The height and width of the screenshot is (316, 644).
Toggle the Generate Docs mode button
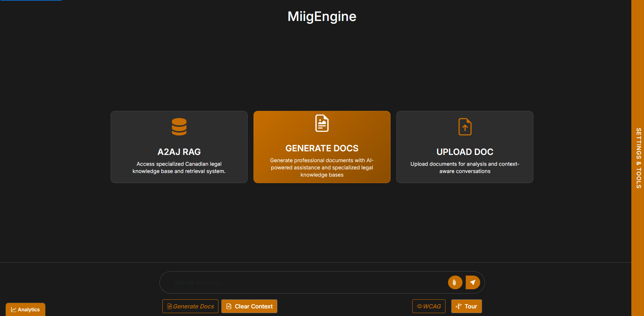pyautogui.click(x=190, y=306)
